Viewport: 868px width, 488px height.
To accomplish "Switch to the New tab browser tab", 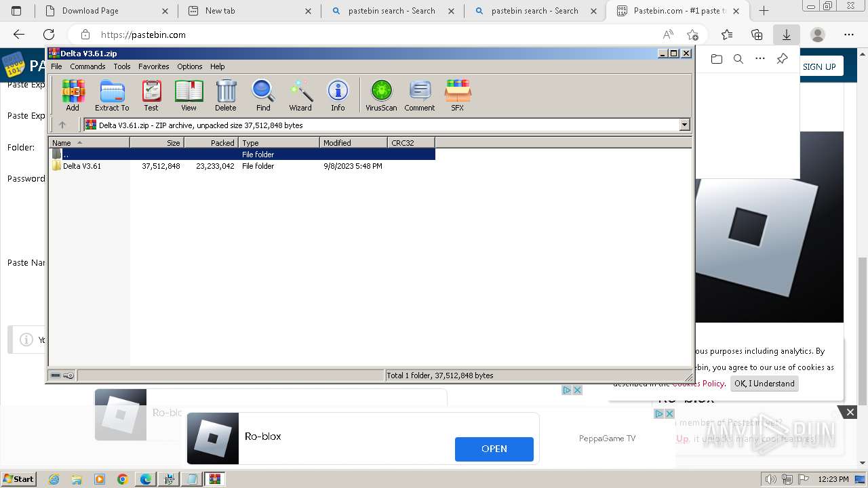I will [x=250, y=11].
